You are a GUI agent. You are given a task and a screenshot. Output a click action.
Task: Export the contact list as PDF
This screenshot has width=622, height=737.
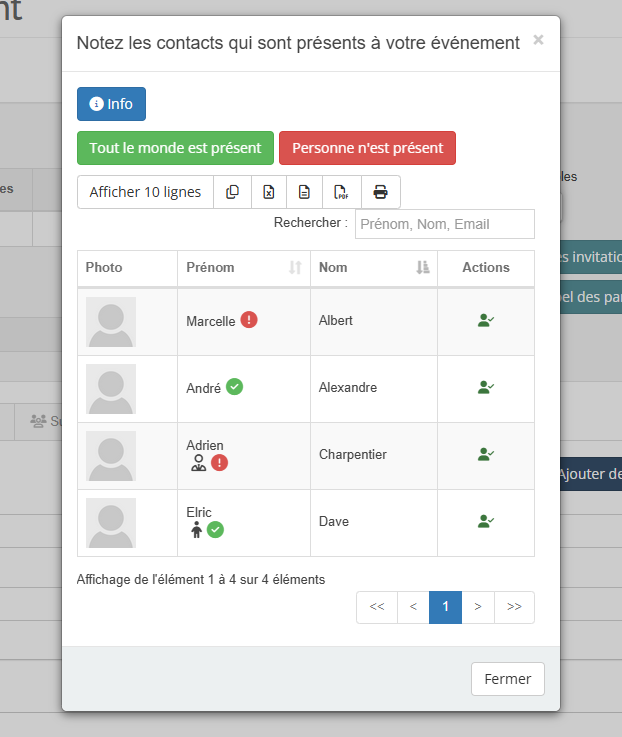[x=341, y=192]
